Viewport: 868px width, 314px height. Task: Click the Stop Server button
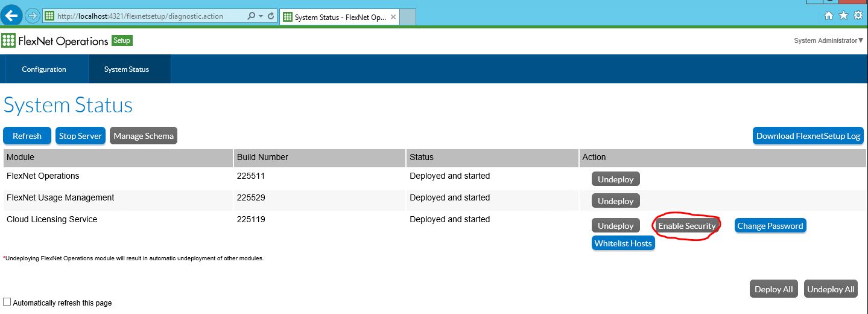pos(80,136)
